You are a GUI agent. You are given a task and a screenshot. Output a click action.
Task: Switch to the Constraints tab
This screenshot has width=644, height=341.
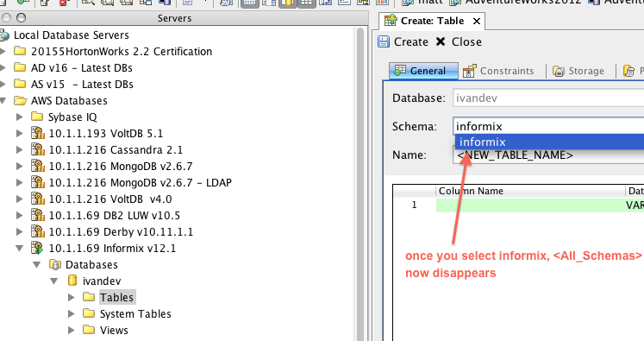(498, 71)
